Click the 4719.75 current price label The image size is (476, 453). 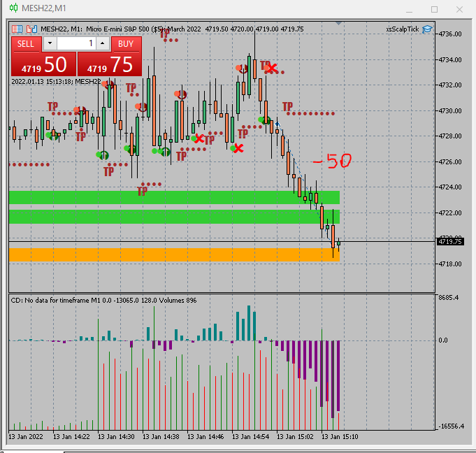tap(450, 242)
